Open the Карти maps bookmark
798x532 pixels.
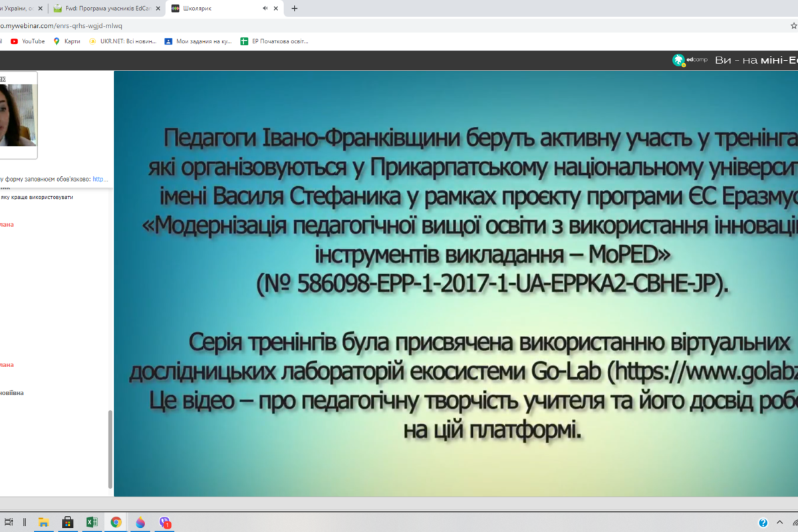point(66,41)
